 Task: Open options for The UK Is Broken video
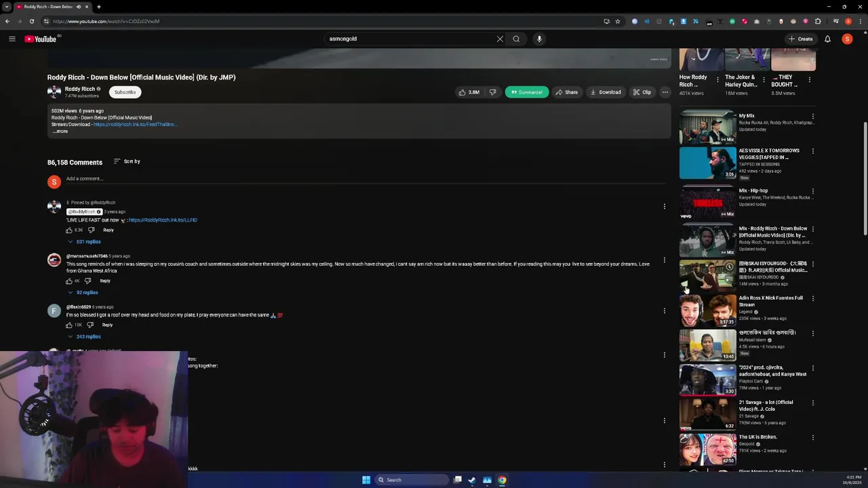812,438
